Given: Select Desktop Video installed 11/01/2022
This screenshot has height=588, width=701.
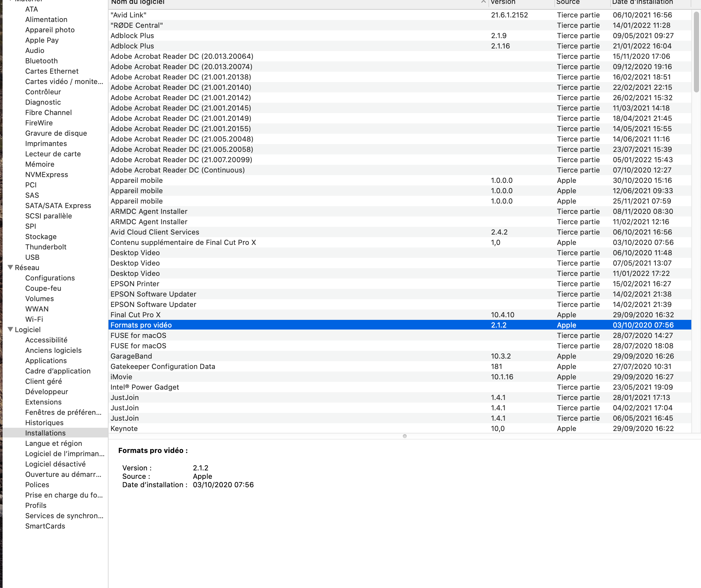Looking at the screenshot, I should (x=400, y=273).
